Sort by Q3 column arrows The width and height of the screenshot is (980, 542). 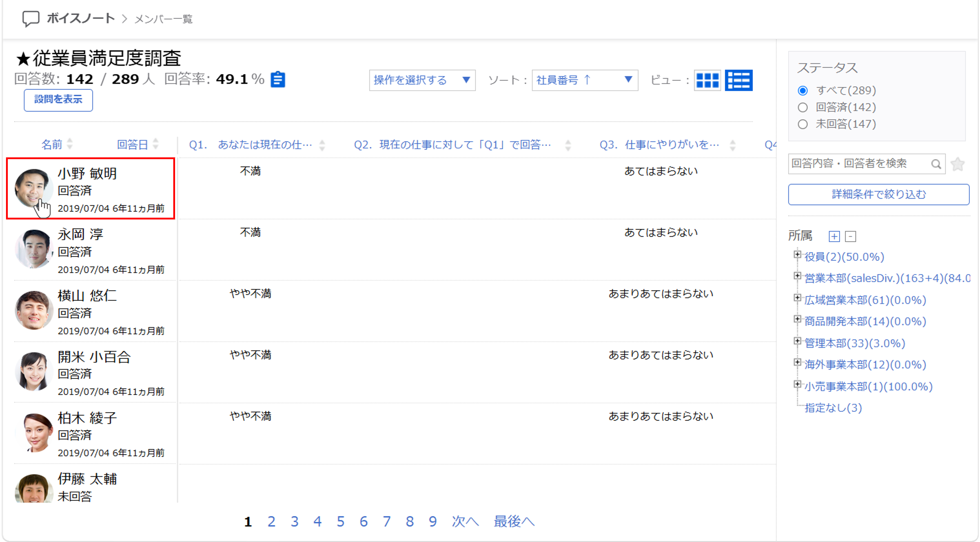coord(732,145)
